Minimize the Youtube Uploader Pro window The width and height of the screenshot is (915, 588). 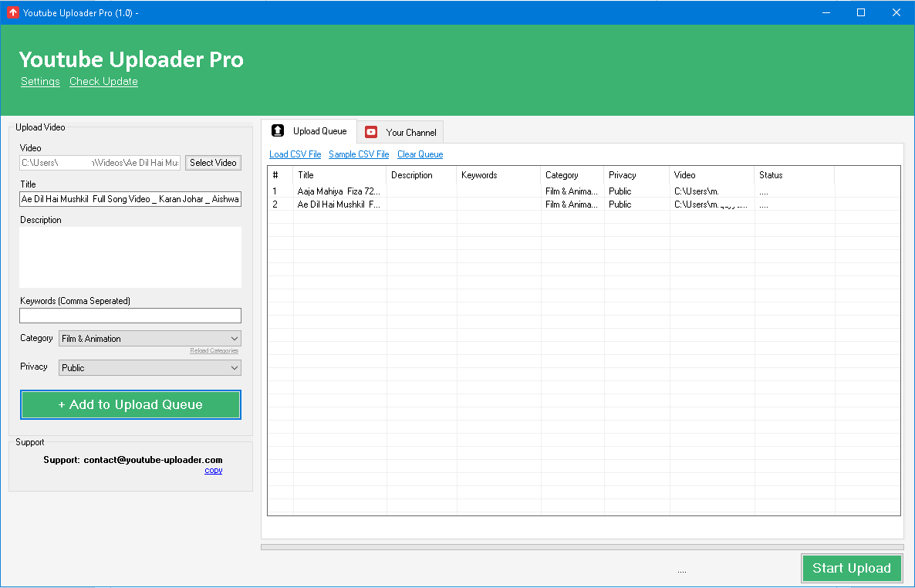point(826,12)
